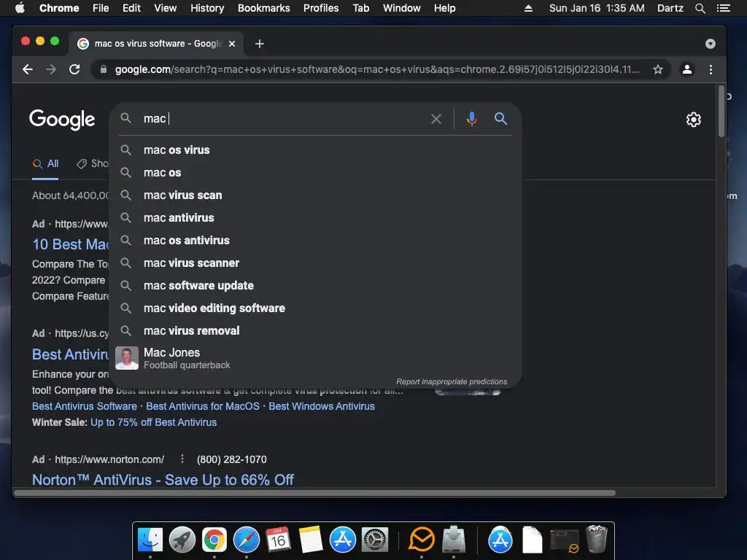
Task: Open Spotlight search in menu bar
Action: [700, 8]
